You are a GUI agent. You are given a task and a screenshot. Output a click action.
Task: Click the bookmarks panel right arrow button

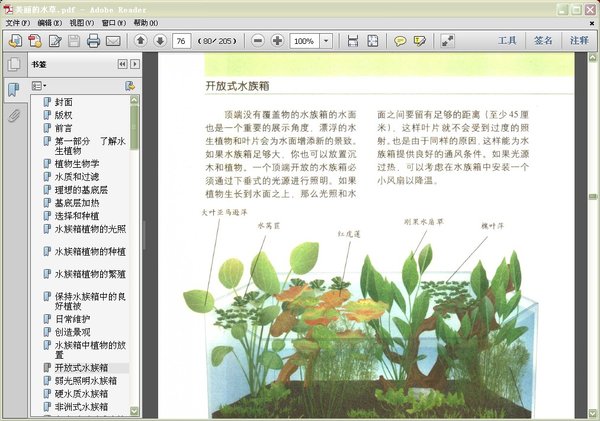[135, 64]
